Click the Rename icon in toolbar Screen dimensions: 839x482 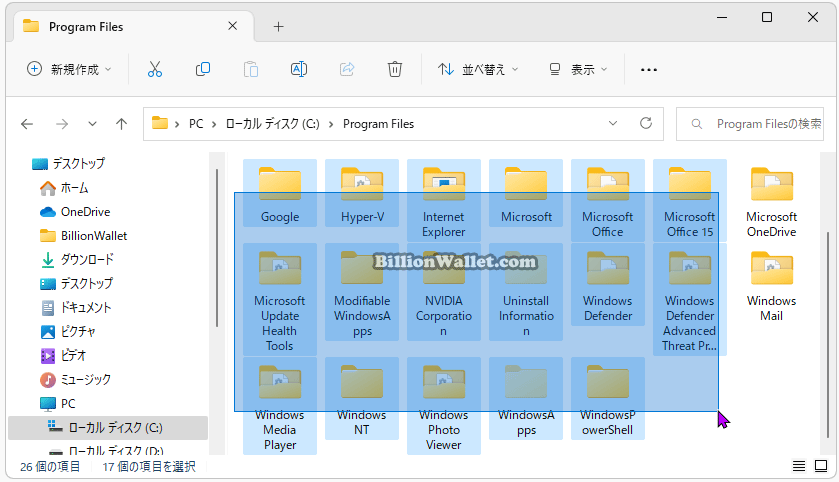click(x=299, y=70)
